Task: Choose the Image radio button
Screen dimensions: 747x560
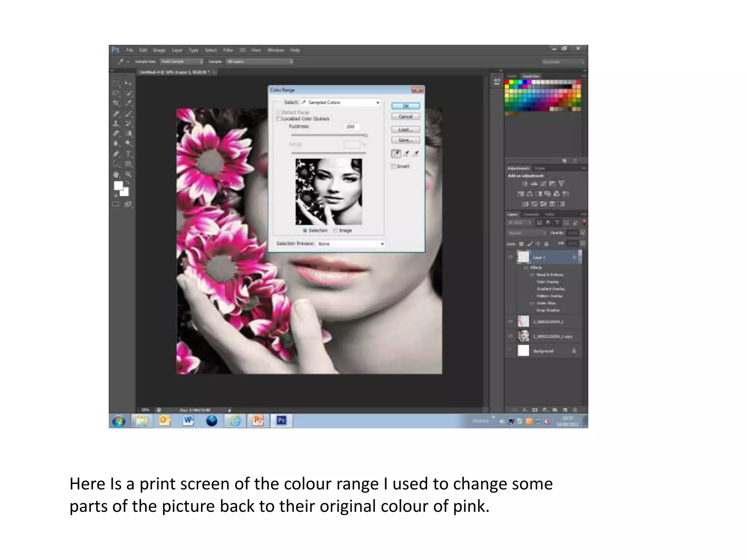Action: (336, 230)
